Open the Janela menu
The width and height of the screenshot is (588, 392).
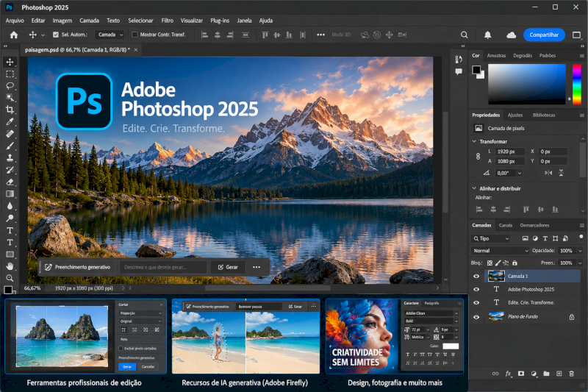click(x=244, y=21)
